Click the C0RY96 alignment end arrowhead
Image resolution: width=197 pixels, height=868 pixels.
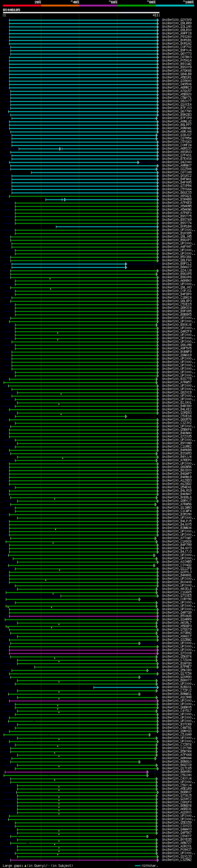click(x=139, y=600)
